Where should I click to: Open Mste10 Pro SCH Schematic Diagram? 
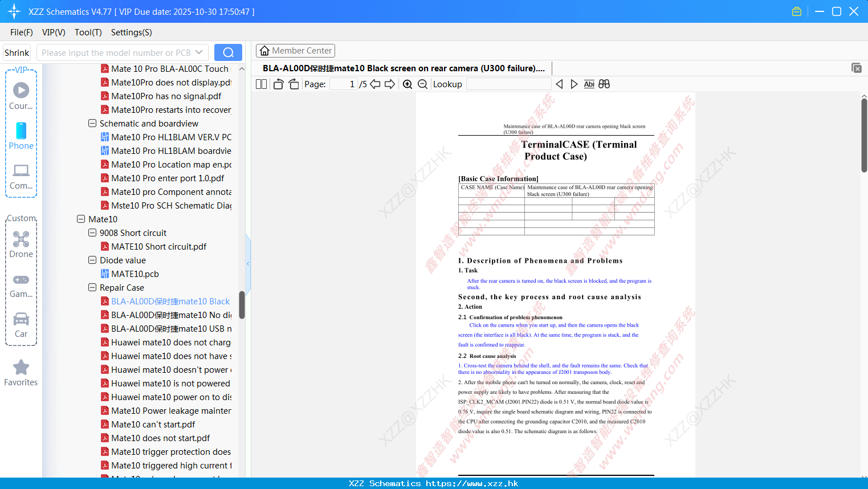[171, 205]
